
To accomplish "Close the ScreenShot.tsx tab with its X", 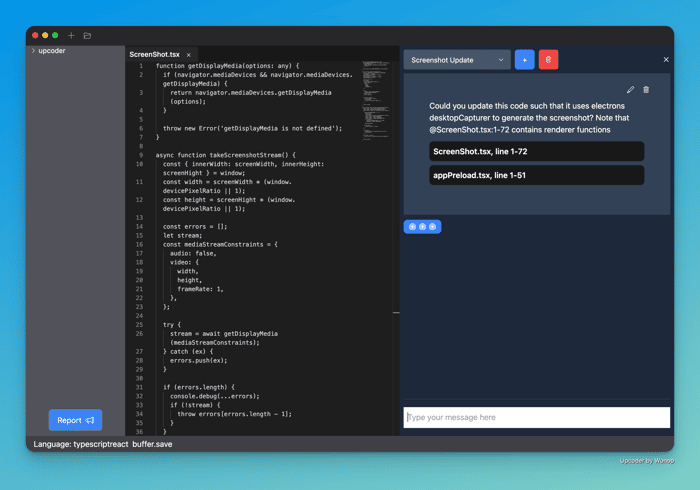I will click(x=189, y=55).
